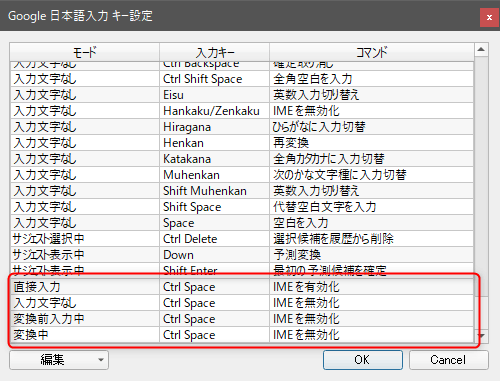The image size is (500, 381).
Task: Sort by the 入力キー column header
Action: pos(214,52)
